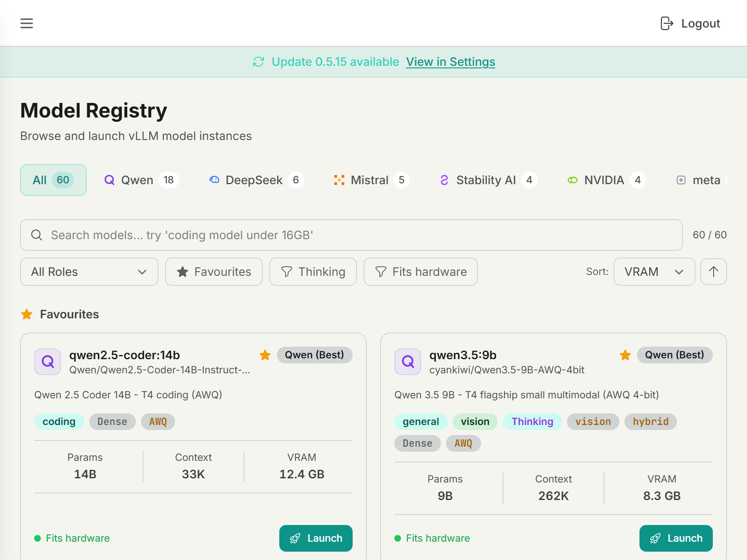This screenshot has height=560, width=747.
Task: Toggle the Thinking filter
Action: click(x=313, y=272)
